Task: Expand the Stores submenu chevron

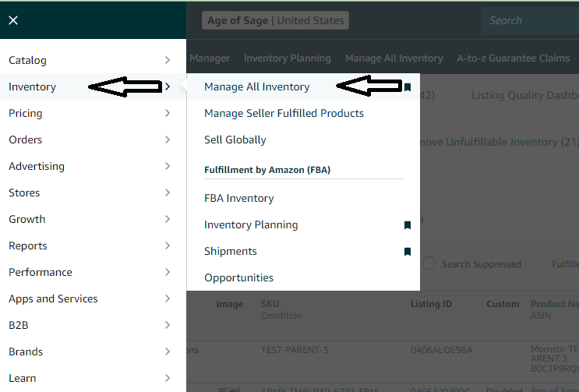Action: [x=168, y=192]
